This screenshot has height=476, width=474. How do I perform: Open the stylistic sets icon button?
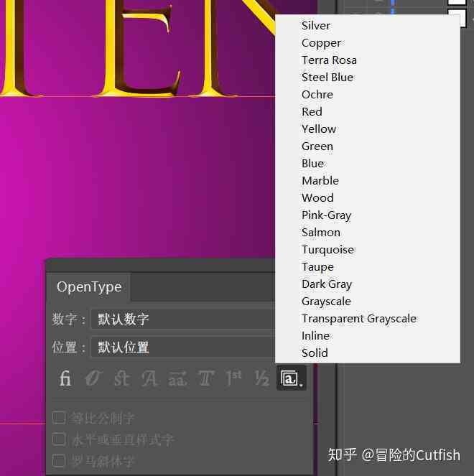point(291,378)
